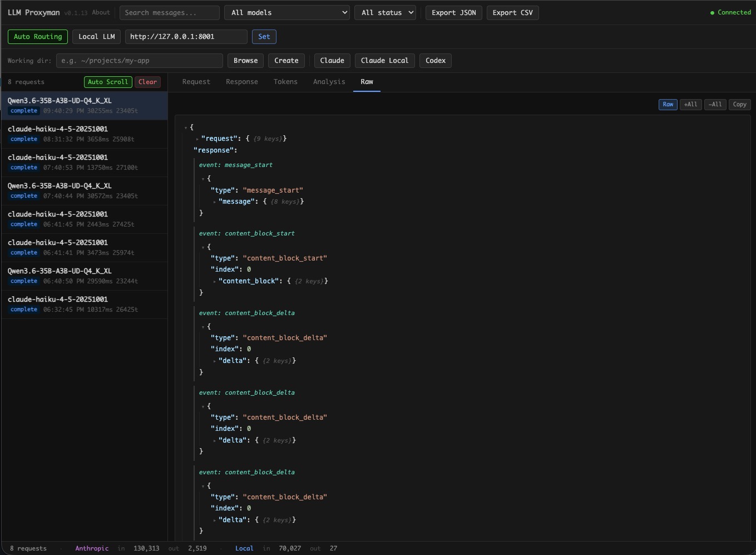Expand the "content_block" node with 2 keys

coord(215,282)
